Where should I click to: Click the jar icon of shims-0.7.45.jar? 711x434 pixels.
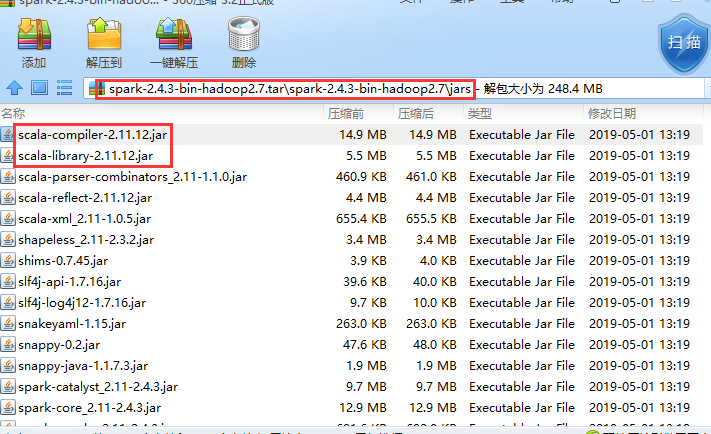pos(8,260)
